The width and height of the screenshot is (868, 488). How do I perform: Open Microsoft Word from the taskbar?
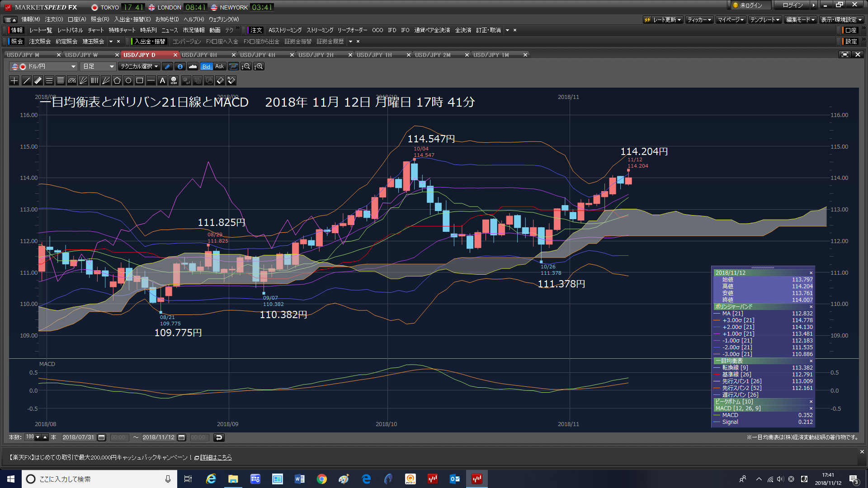tap(299, 479)
